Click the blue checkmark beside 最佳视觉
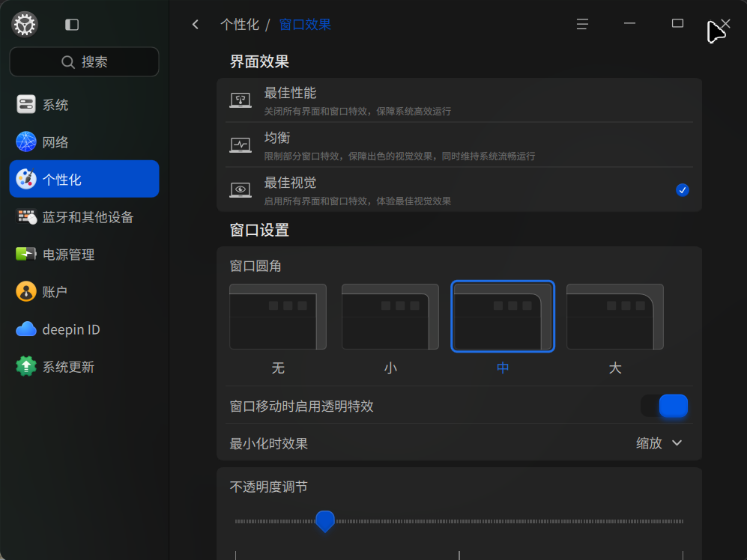The image size is (747, 560). tap(683, 190)
